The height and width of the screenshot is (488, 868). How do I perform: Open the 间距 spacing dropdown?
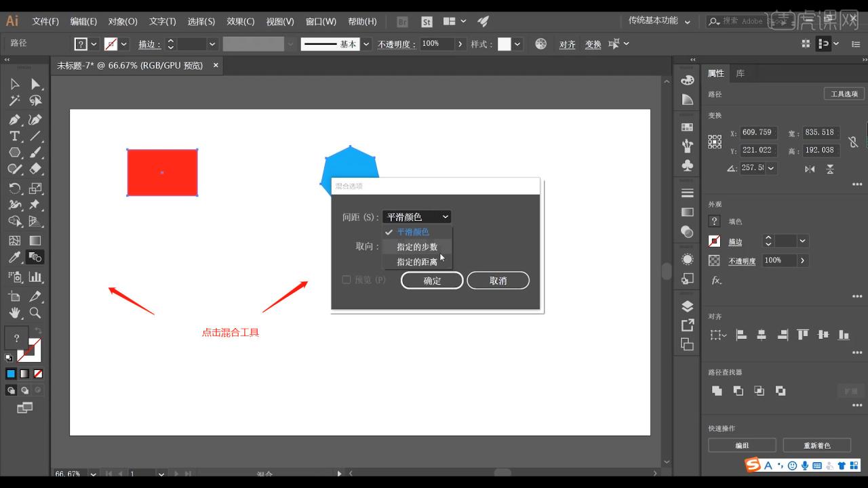tap(416, 217)
